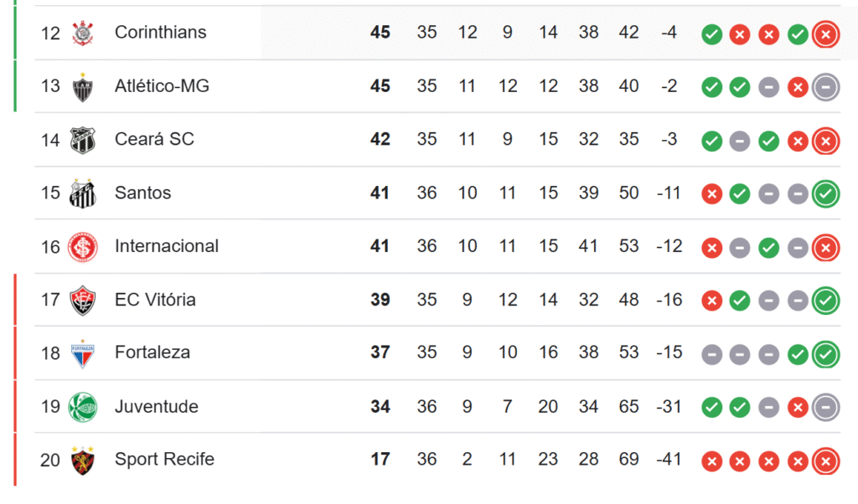858x504 pixels.
Task: Open Santos' latest result, the outlined win icon
Action: pyautogui.click(x=825, y=194)
